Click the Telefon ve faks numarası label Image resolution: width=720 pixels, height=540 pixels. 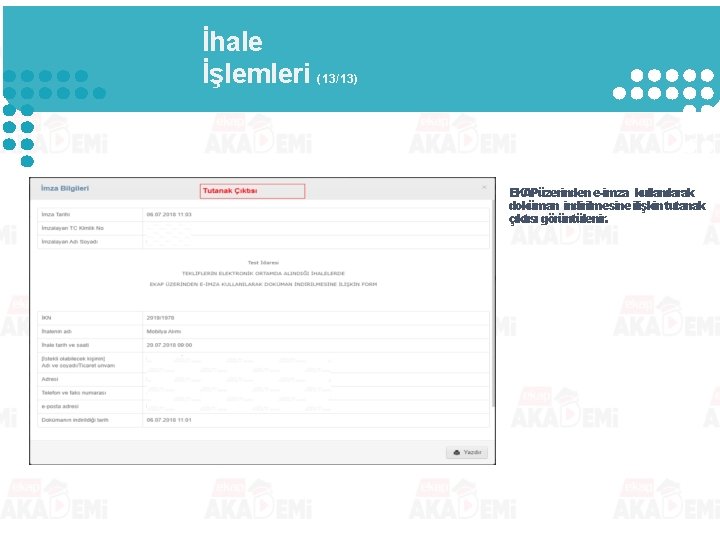(x=73, y=393)
